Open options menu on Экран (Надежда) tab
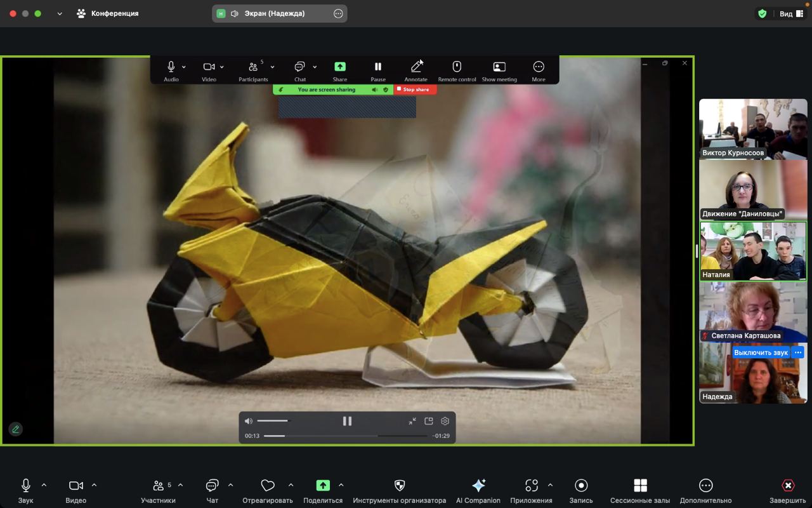 (x=338, y=13)
